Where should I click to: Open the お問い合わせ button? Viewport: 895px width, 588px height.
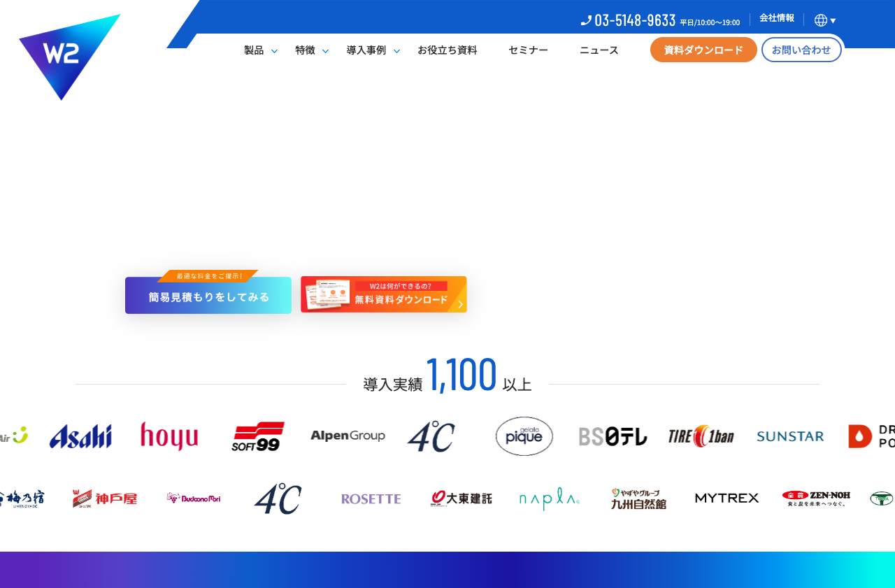coord(801,50)
